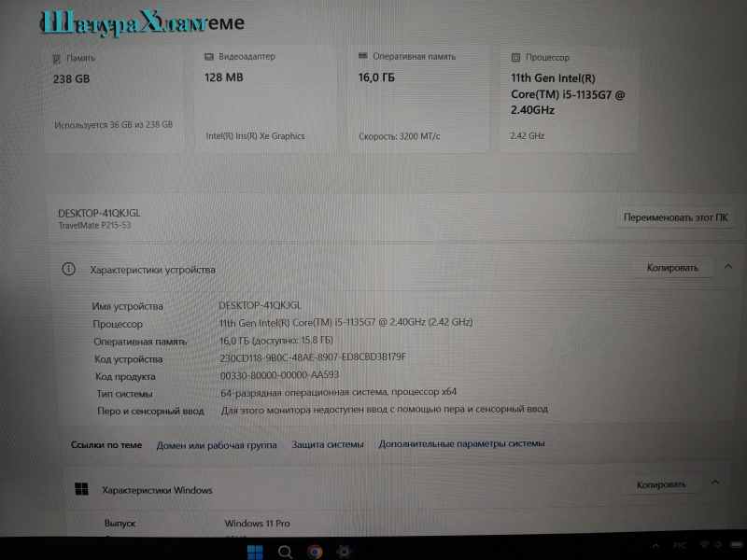Click the Переименовать этот ПК button
The width and height of the screenshot is (747, 560).
(675, 217)
